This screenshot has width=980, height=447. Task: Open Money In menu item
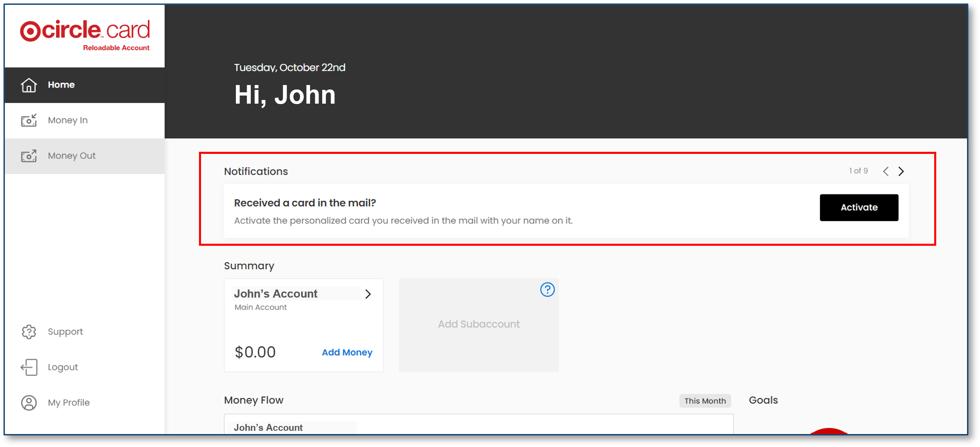pyautogui.click(x=68, y=120)
